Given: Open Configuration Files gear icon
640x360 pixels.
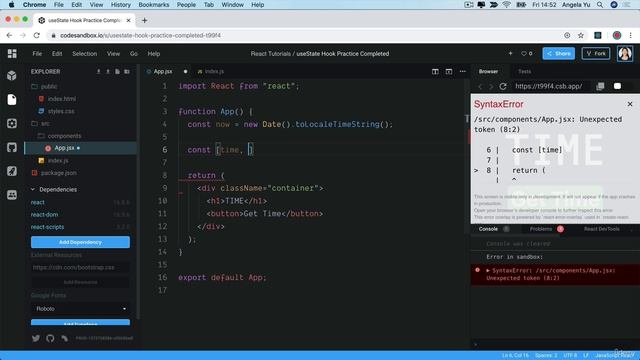Looking at the screenshot, I should [x=12, y=123].
